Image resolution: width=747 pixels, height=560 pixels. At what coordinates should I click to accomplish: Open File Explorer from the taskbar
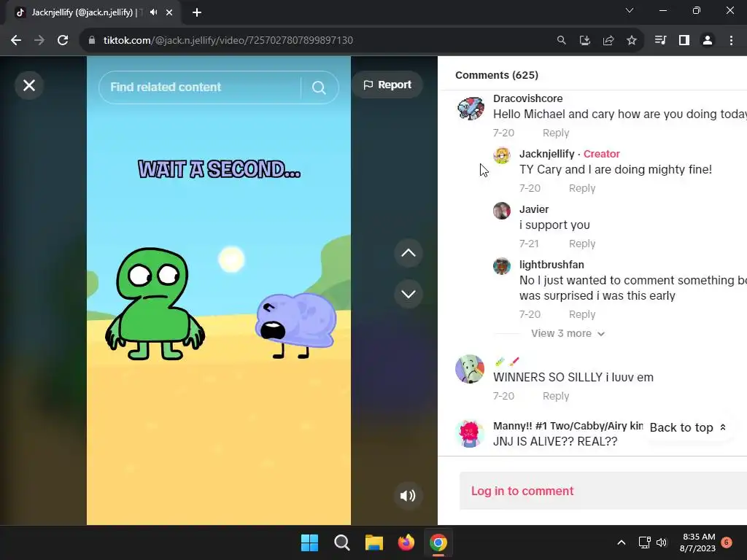(x=374, y=542)
